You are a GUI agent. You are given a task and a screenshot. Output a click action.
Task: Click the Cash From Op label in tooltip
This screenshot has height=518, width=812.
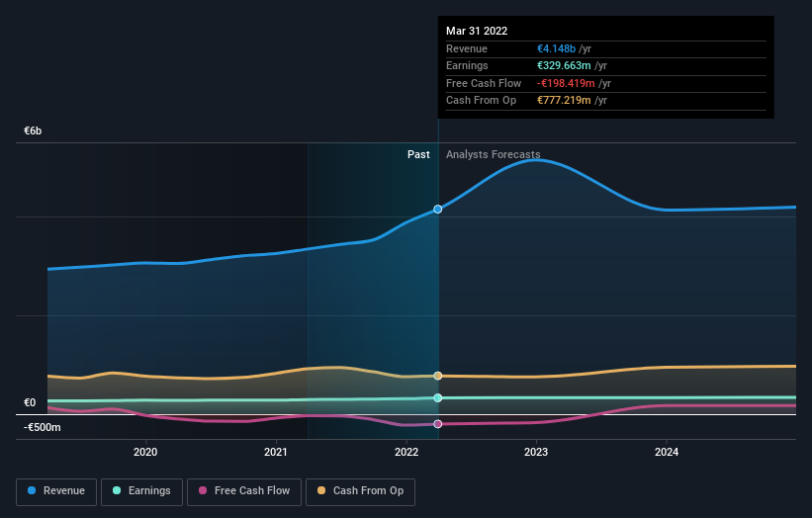(481, 101)
